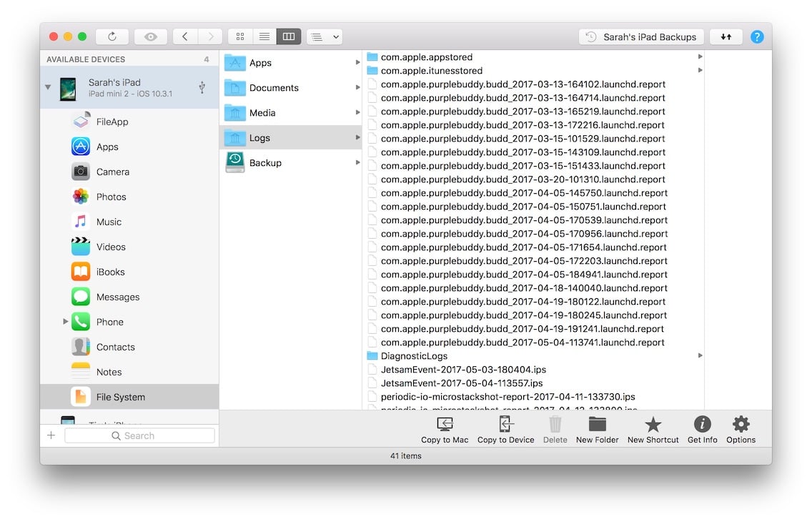Viewport: 812px width, 522px height.
Task: Focus the Search field
Action: click(x=140, y=435)
